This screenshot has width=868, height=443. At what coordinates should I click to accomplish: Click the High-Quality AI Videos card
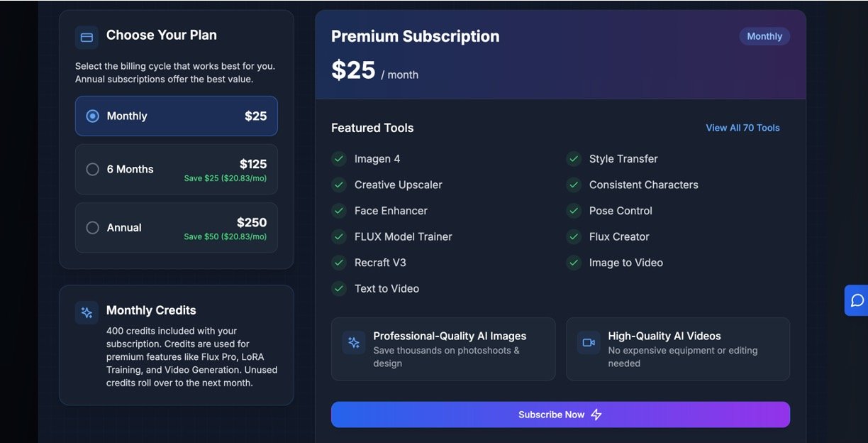click(x=677, y=349)
